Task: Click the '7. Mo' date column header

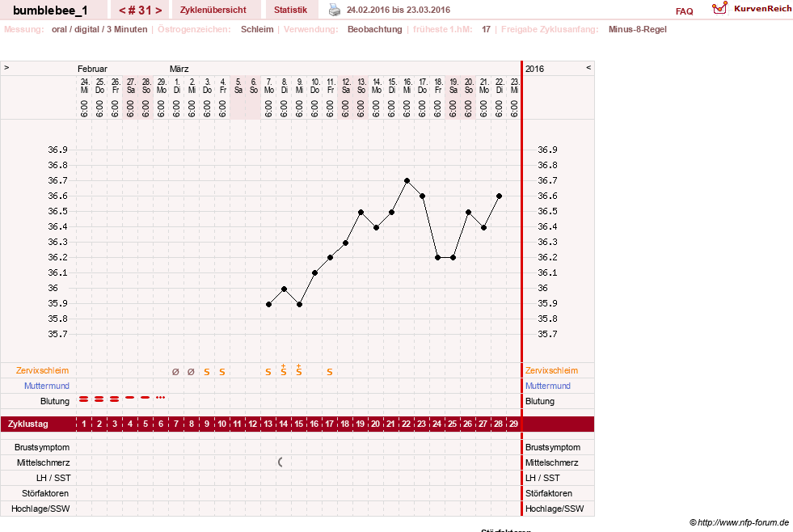Action: 269,86
